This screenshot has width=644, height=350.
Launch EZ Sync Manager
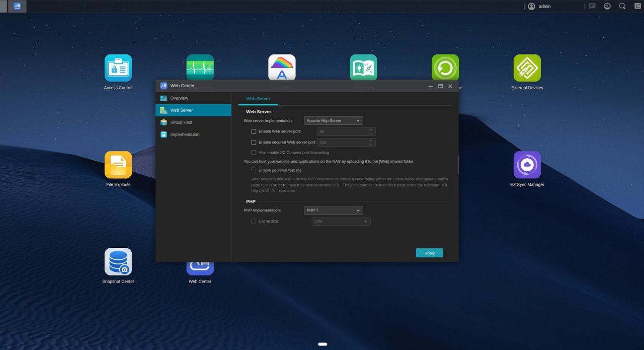pyautogui.click(x=527, y=165)
